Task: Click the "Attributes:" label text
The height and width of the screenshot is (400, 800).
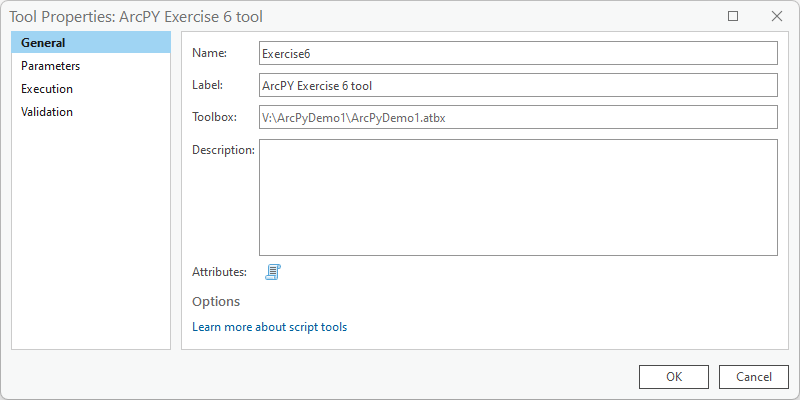Action: click(219, 272)
